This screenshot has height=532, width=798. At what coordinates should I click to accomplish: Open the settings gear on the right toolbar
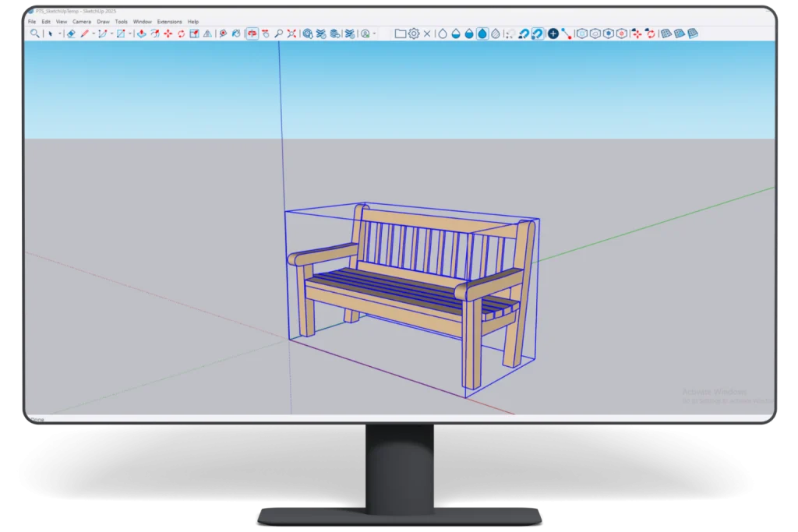pos(411,33)
